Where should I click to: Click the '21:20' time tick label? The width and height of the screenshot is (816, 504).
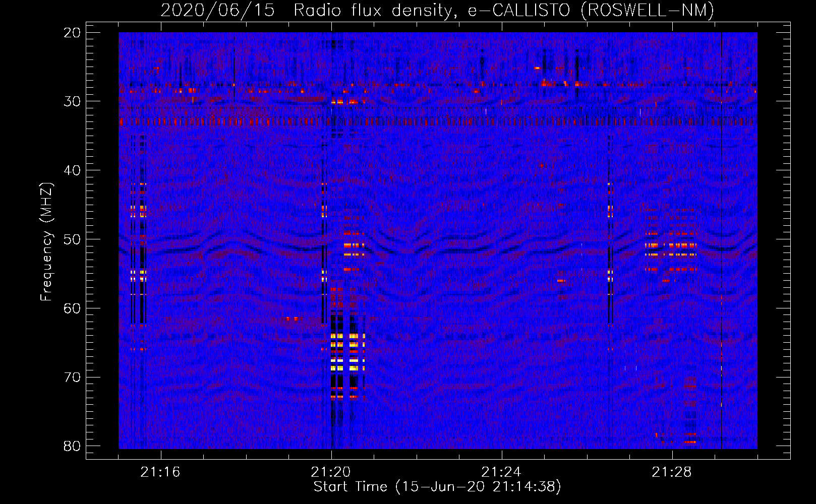pyautogui.click(x=331, y=472)
